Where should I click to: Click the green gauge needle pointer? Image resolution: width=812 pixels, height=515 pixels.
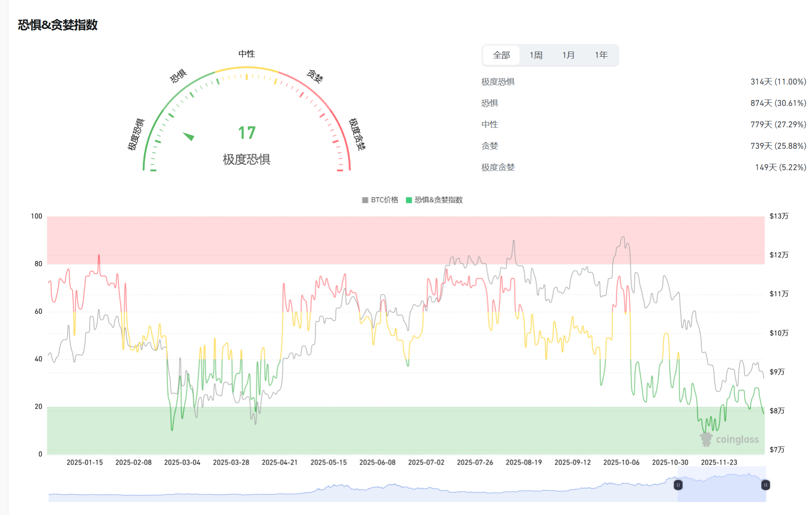(x=189, y=137)
